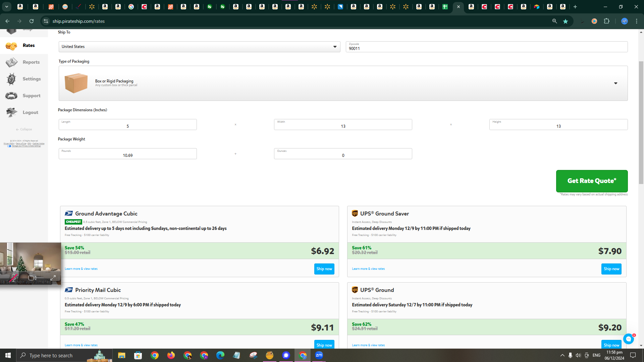Viewport: 644px width, 362px height.
Task: Open the Rates page from the sidebar
Action: click(x=24, y=46)
